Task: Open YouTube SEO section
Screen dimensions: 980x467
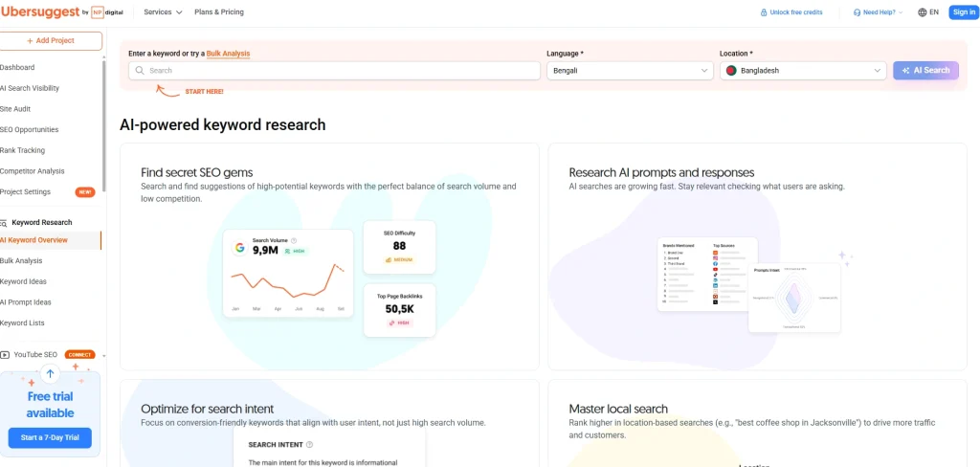Action: [35, 354]
